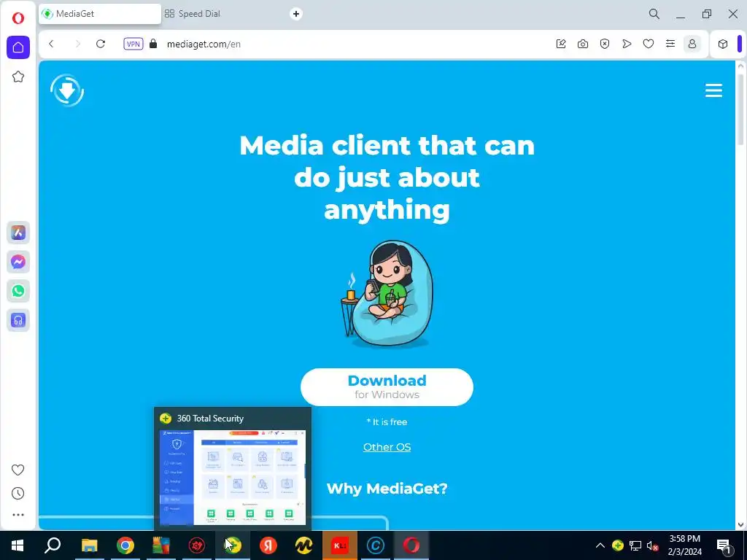Screen dimensions: 747x560
Task: Open Facebook Messenger in the sidebar
Action: click(18, 262)
